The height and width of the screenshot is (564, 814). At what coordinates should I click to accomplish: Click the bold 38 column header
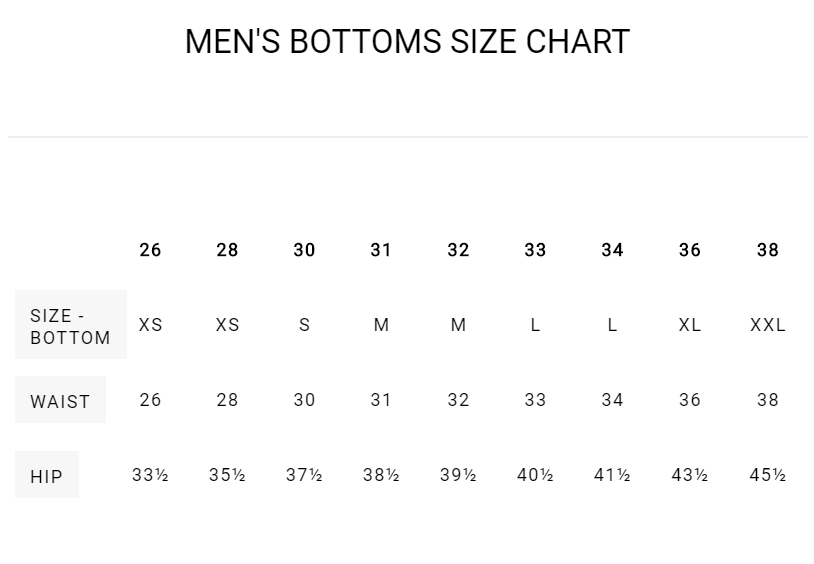(x=767, y=250)
